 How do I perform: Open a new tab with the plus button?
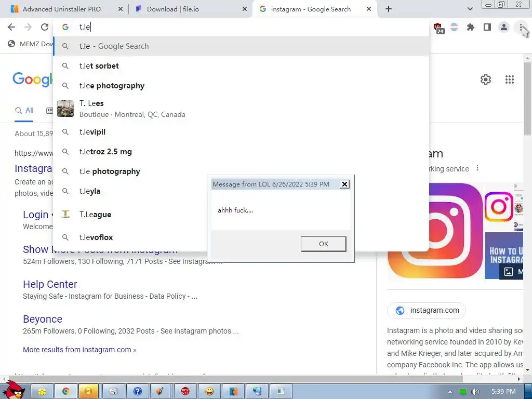click(389, 9)
